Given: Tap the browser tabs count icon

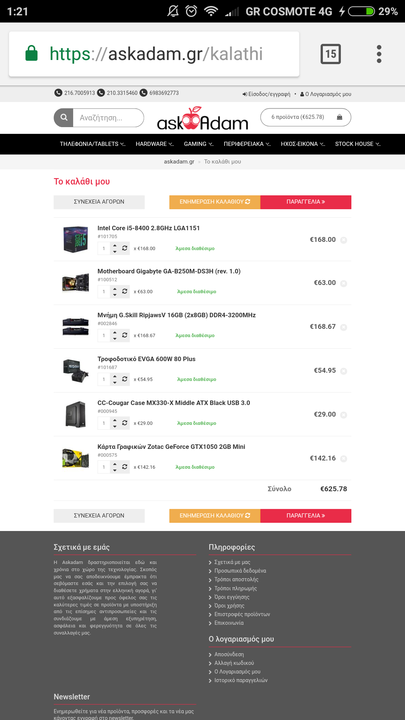Looking at the screenshot, I should pyautogui.click(x=330, y=54).
